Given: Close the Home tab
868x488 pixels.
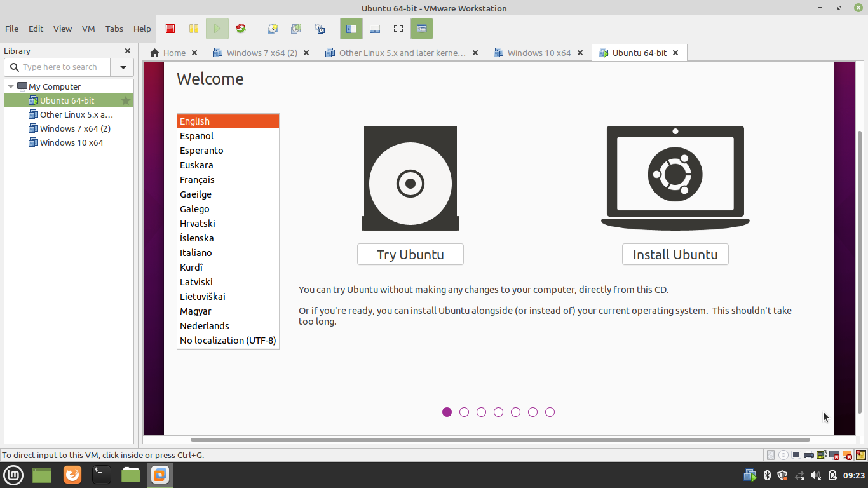Looking at the screenshot, I should pos(194,53).
